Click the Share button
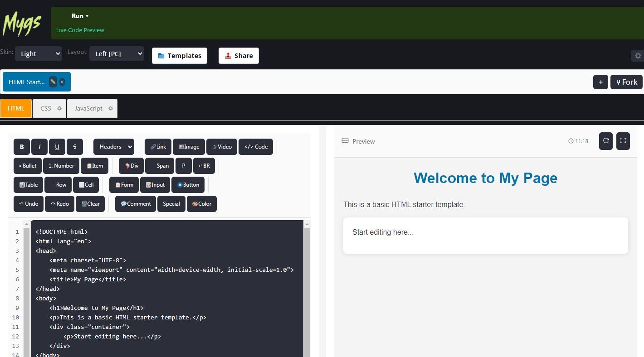 239,56
